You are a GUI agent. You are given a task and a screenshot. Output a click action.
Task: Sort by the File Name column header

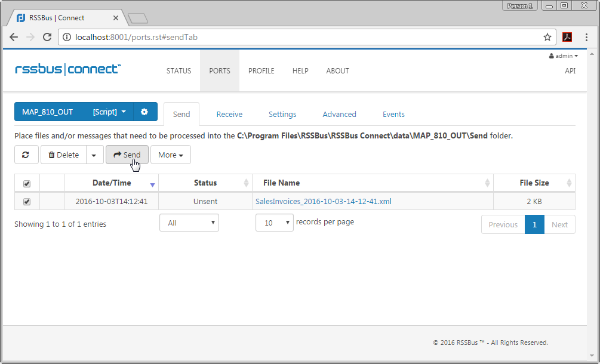pos(373,183)
